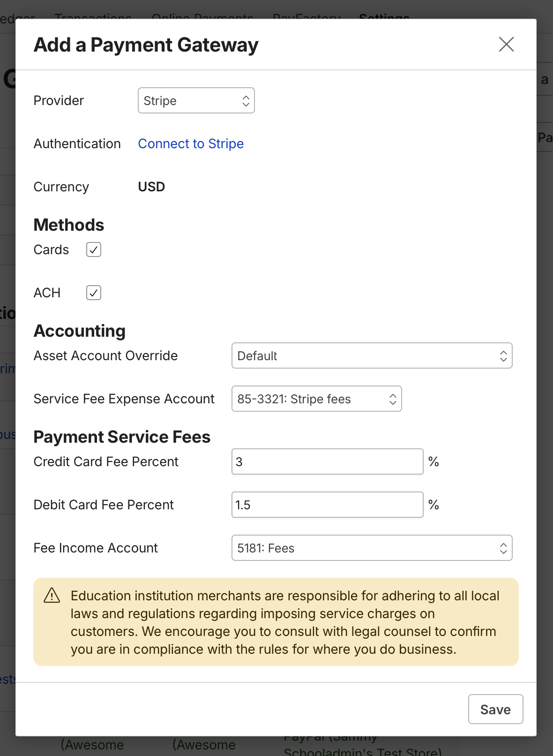Uncheck the Cards method checkbox

pyautogui.click(x=94, y=249)
